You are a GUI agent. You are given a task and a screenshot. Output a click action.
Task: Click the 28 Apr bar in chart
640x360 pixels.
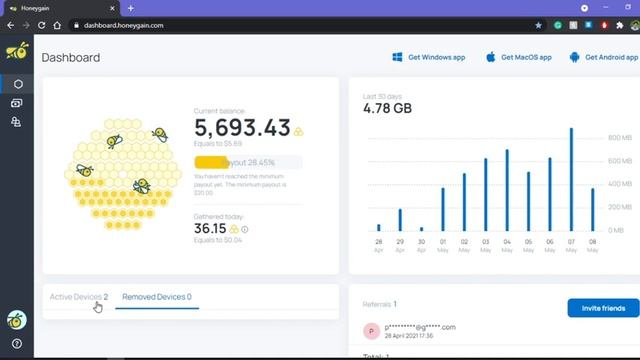click(x=379, y=228)
